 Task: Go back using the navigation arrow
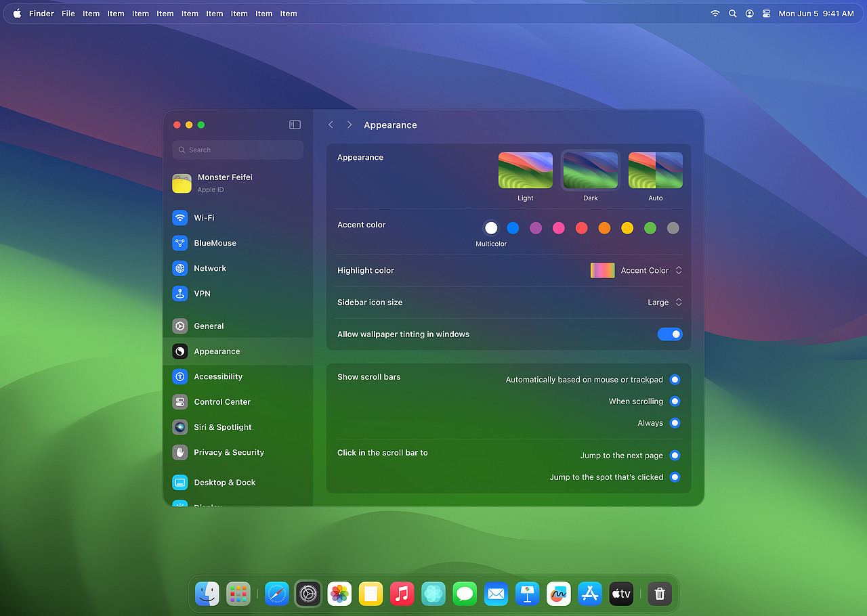coord(331,125)
